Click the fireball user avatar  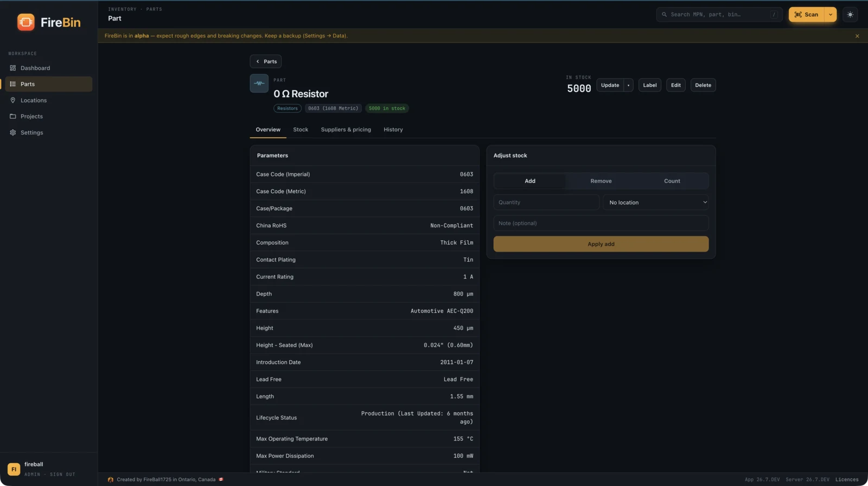pos(14,469)
